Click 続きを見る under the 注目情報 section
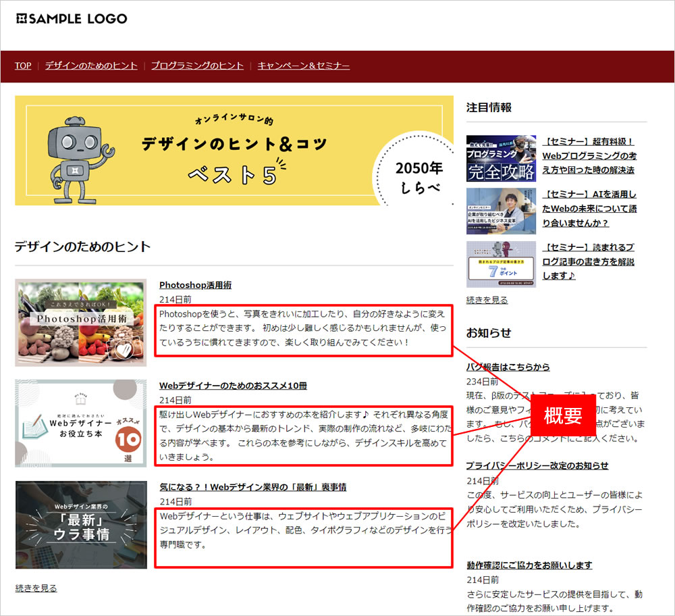Screen dimensions: 675x616 487,300
